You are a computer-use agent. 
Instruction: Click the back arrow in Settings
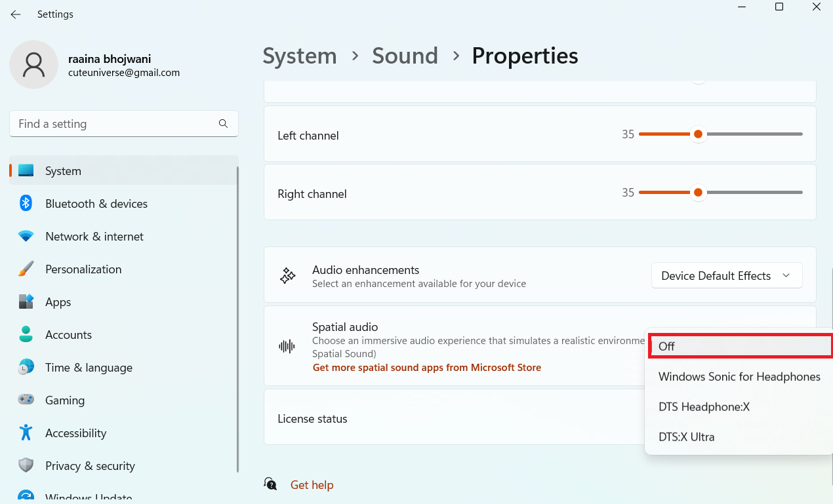pos(16,14)
